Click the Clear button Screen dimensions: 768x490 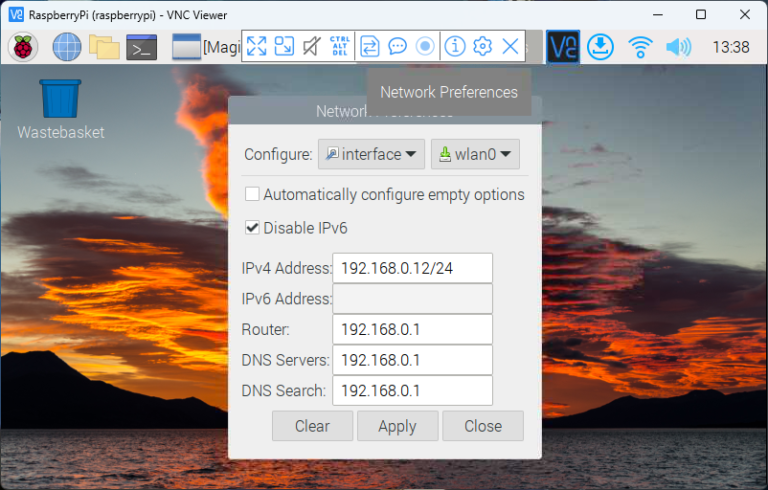(312, 426)
